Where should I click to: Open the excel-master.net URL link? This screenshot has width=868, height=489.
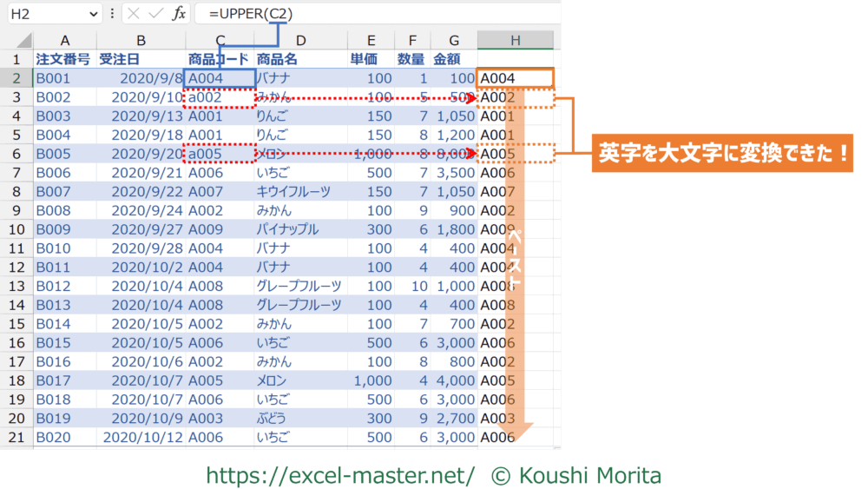pos(339,475)
